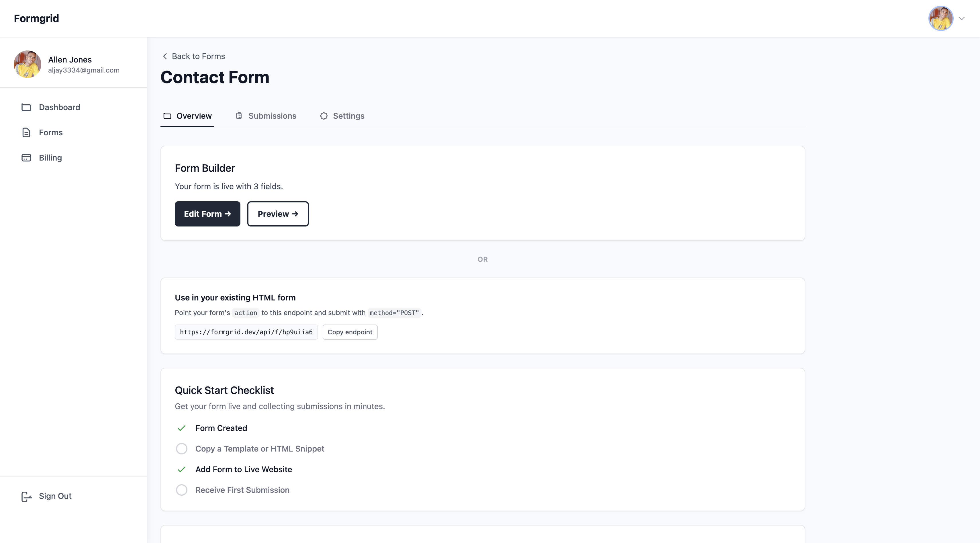Toggle the Receive First Submission circle

pyautogui.click(x=181, y=490)
